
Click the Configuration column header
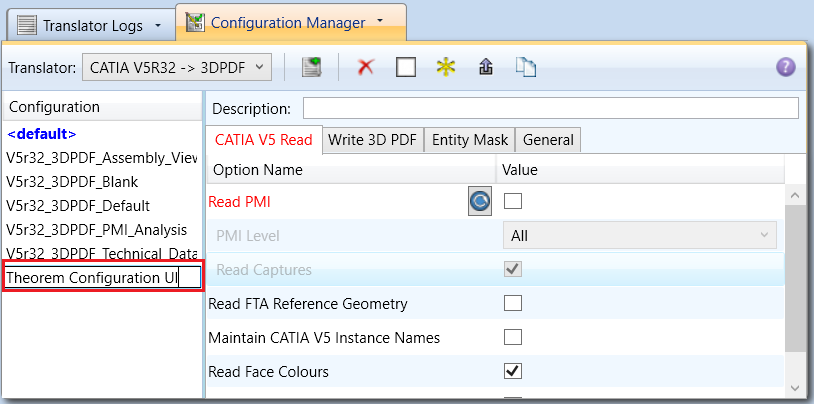103,107
